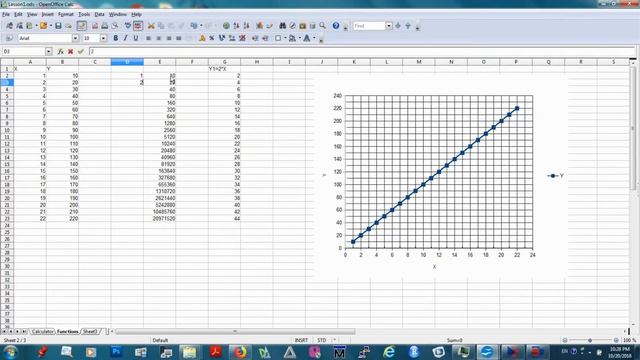The image size is (640, 360).
Task: Click the Spelling check icon
Action: click(x=128, y=26)
